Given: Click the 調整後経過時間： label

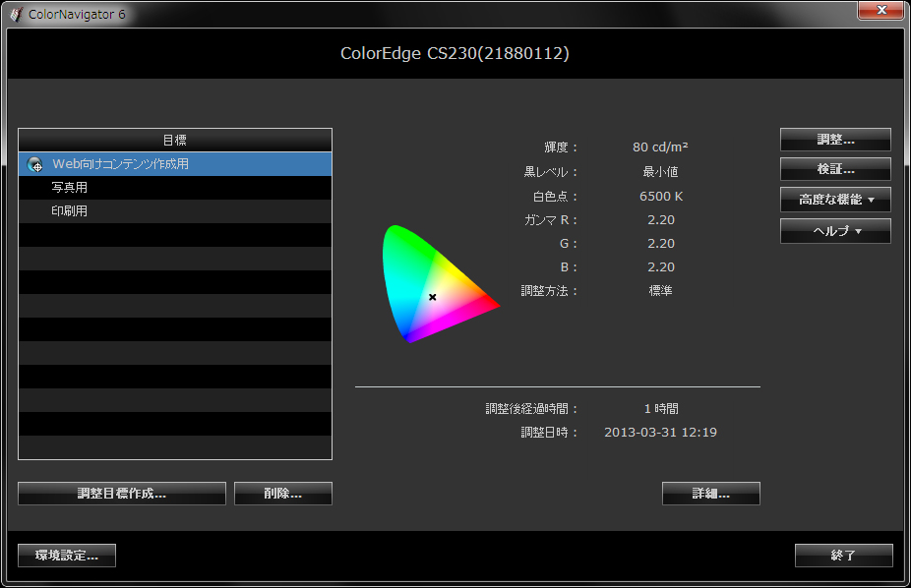Looking at the screenshot, I should 531,409.
